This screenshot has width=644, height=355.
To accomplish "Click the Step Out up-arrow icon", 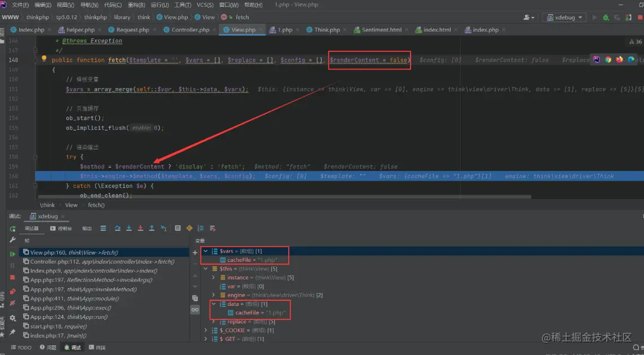I will point(152,229).
